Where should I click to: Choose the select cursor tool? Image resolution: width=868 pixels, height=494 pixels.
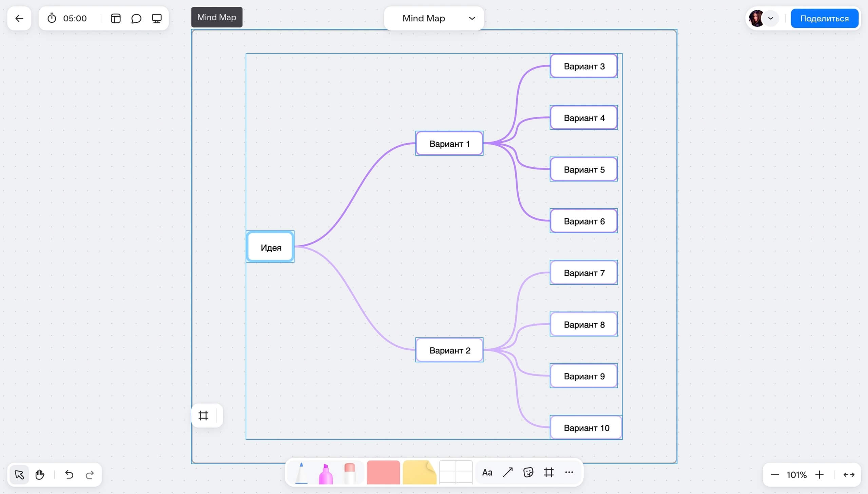[19, 475]
